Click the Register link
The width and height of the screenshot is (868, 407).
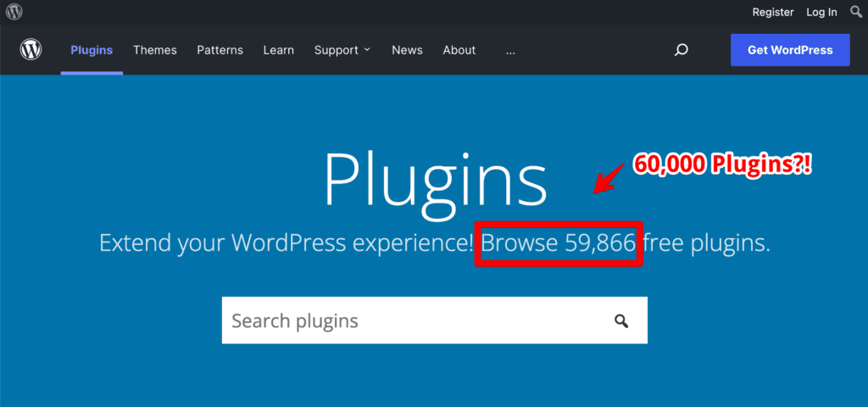(773, 12)
